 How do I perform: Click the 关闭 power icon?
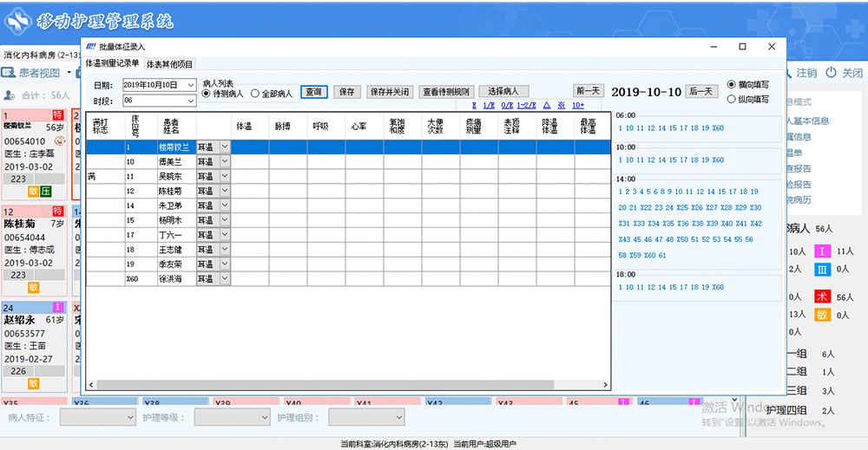coord(831,73)
